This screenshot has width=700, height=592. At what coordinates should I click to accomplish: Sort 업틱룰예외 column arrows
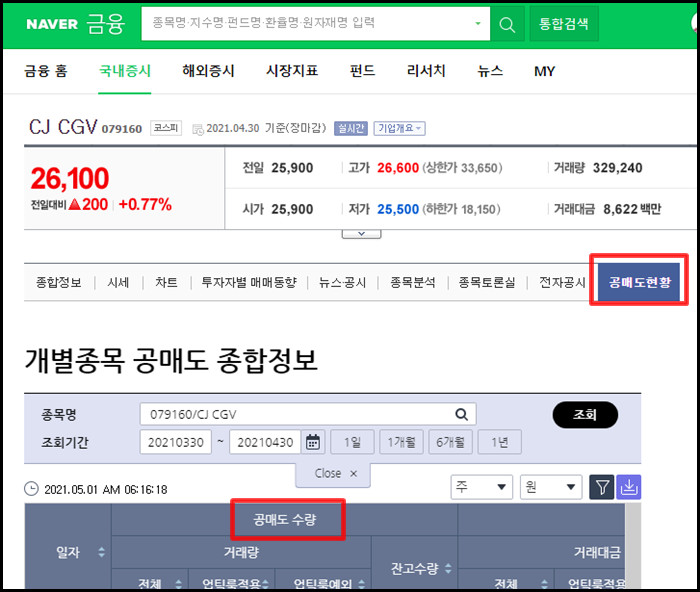(362, 584)
